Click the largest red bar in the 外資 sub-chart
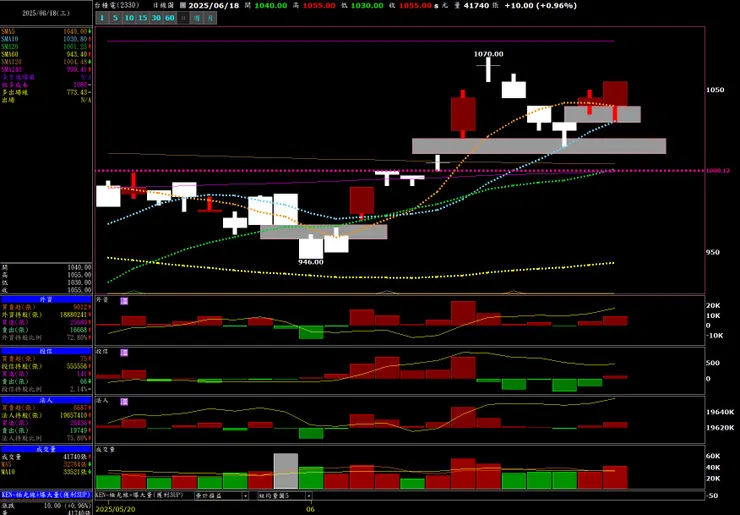This screenshot has height=515, width=740. click(x=463, y=313)
